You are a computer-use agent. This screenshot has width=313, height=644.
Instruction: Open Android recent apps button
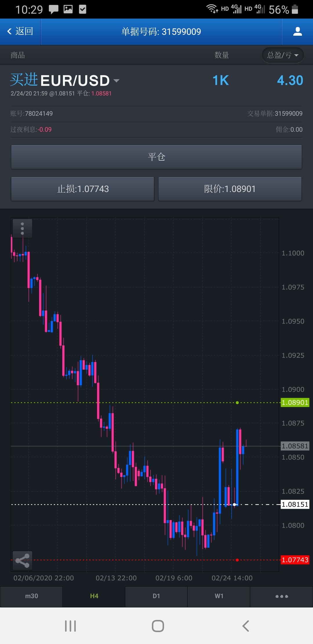click(x=70, y=626)
